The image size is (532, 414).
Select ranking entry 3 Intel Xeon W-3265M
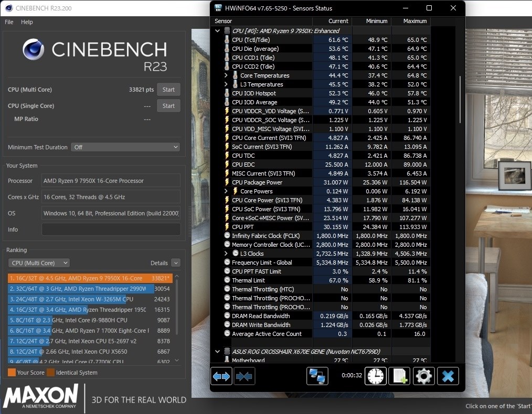pyautogui.click(x=90, y=299)
